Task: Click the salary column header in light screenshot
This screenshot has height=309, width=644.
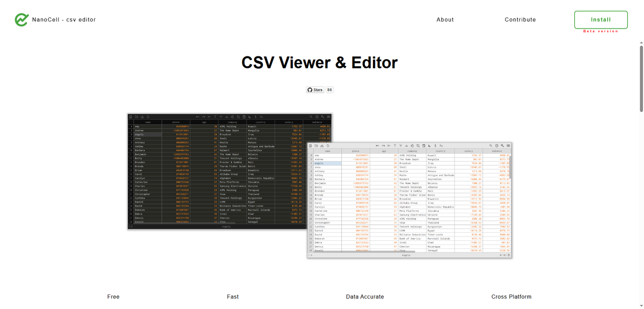Action: [x=469, y=151]
